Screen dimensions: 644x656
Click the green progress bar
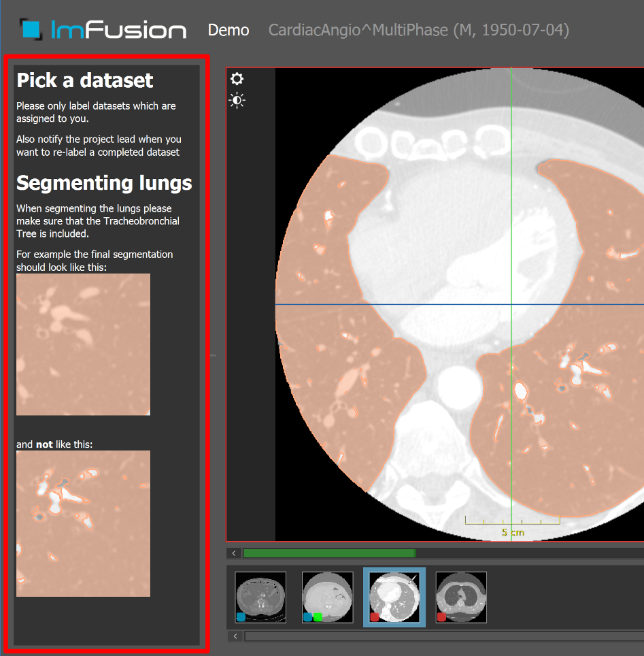click(x=330, y=553)
